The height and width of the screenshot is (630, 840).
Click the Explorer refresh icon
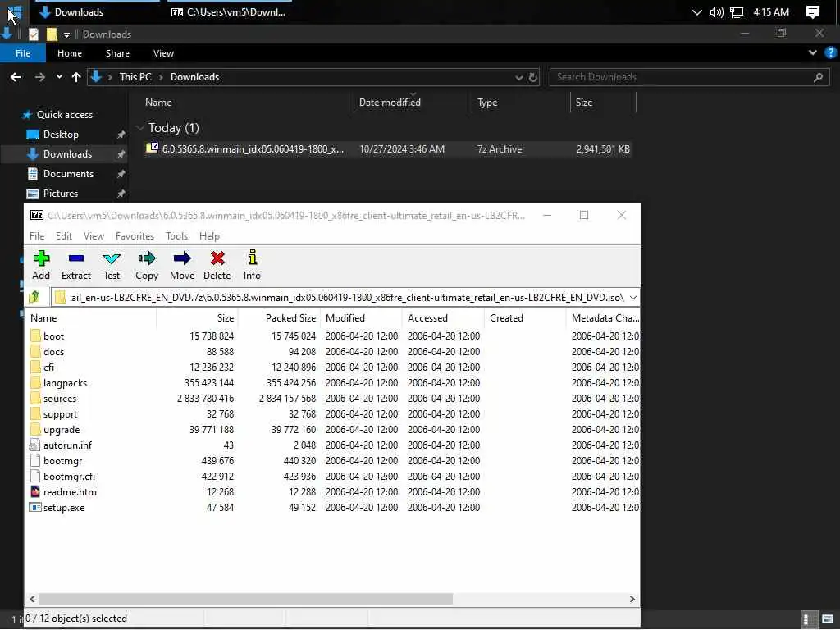click(x=533, y=77)
